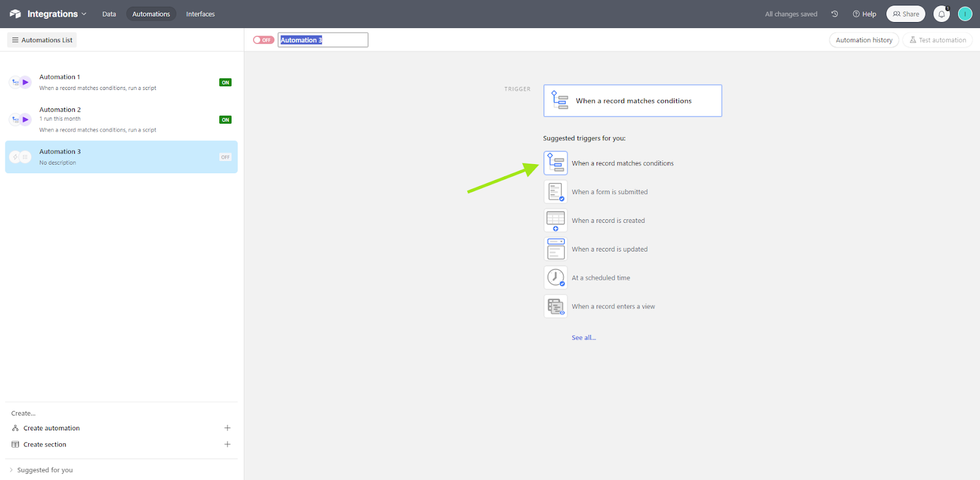Viewport: 980px width, 480px height.
Task: Click the 'All changes saved' status text
Action: pos(791,14)
